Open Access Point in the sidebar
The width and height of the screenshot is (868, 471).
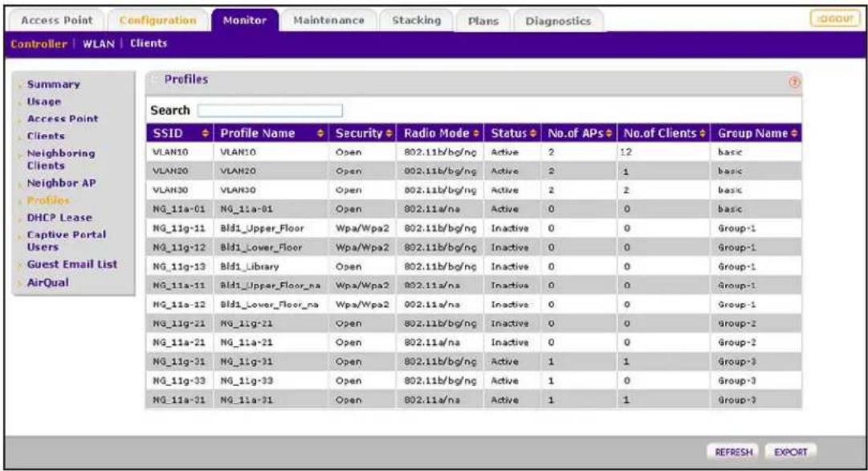point(63,119)
